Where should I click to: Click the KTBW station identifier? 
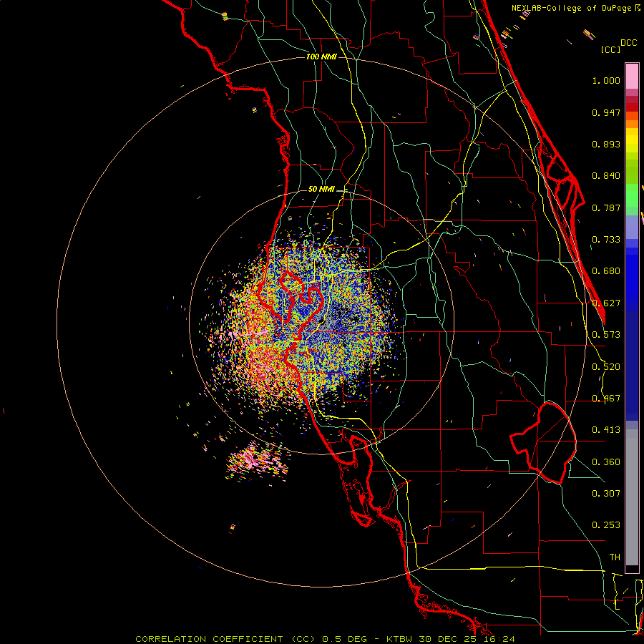pos(401,639)
